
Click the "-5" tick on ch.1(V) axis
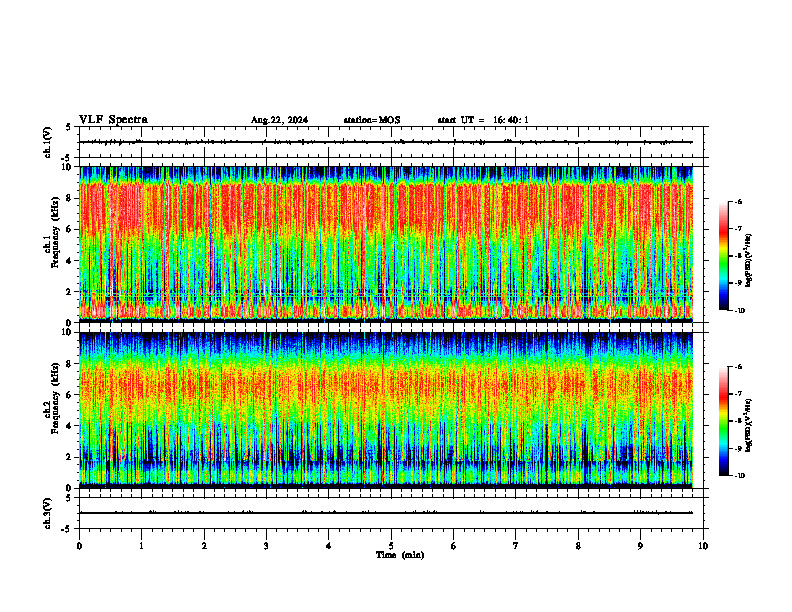tap(67, 158)
